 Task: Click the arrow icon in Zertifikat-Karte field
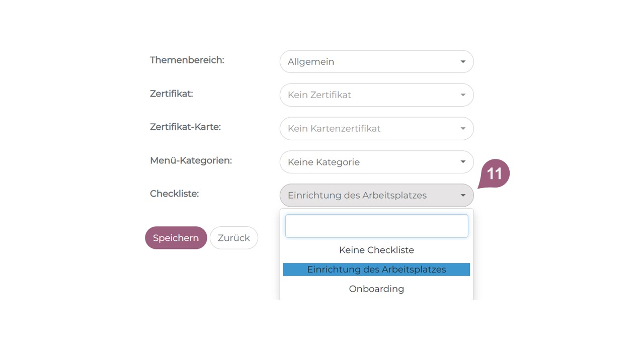point(463,129)
